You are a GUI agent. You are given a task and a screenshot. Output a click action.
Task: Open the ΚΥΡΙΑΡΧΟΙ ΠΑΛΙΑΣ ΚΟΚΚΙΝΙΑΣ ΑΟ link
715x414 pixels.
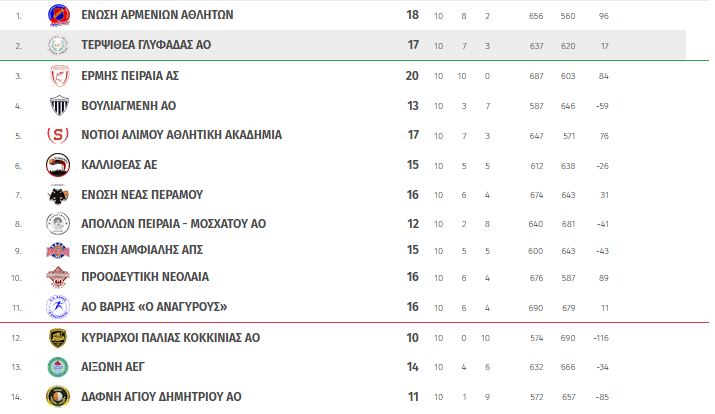pyautogui.click(x=171, y=338)
